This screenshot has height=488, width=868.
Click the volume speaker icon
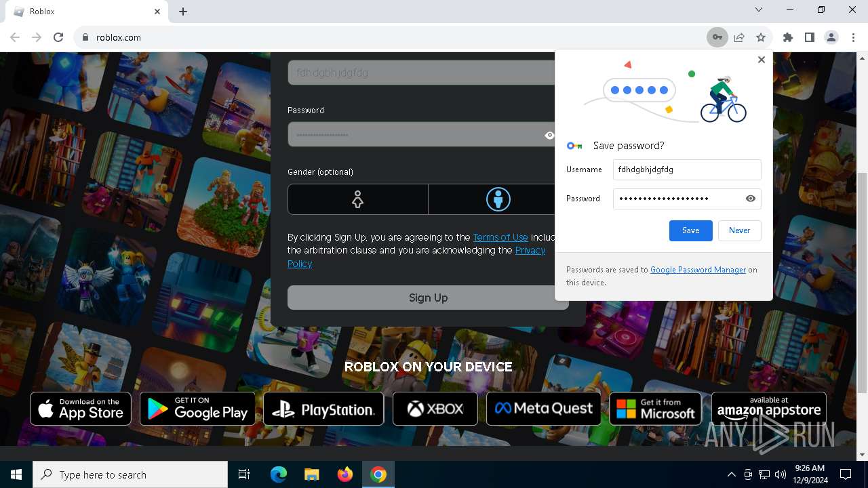click(781, 474)
